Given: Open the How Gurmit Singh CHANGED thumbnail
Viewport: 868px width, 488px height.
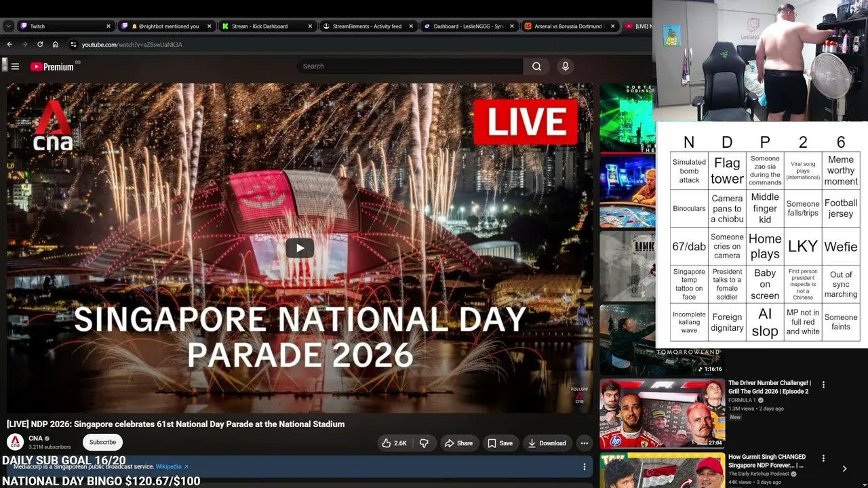Looking at the screenshot, I should click(x=662, y=470).
